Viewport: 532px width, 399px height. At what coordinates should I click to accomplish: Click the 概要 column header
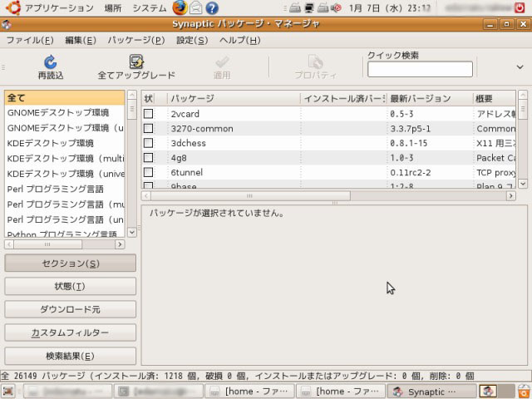[495, 98]
